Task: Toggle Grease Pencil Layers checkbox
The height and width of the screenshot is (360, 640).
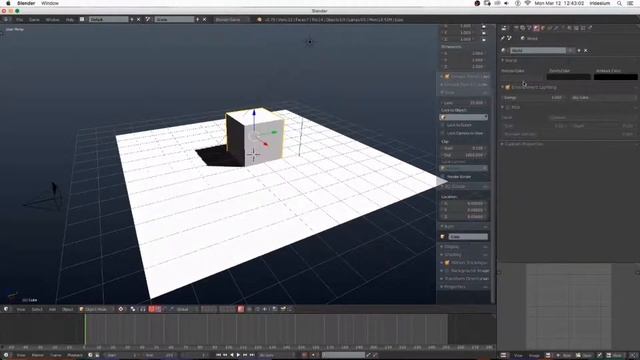Action: click(x=447, y=76)
